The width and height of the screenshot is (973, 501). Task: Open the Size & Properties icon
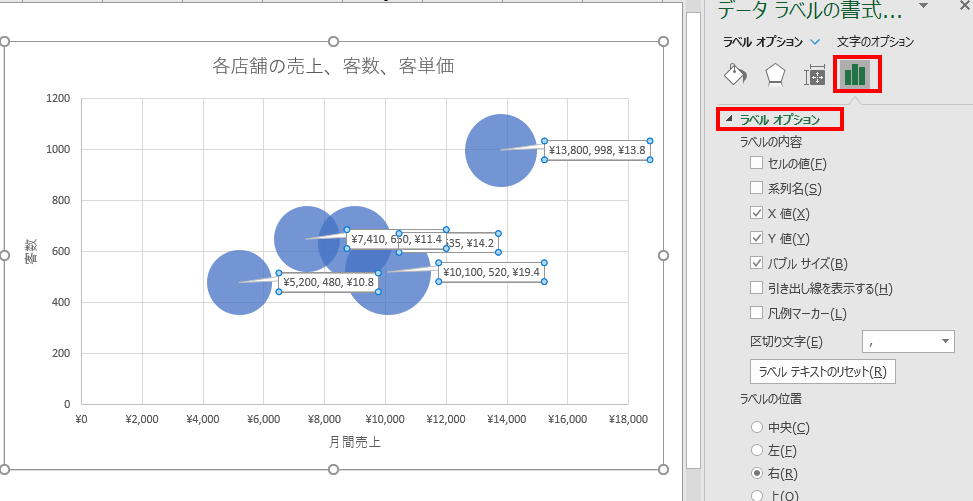tap(814, 75)
